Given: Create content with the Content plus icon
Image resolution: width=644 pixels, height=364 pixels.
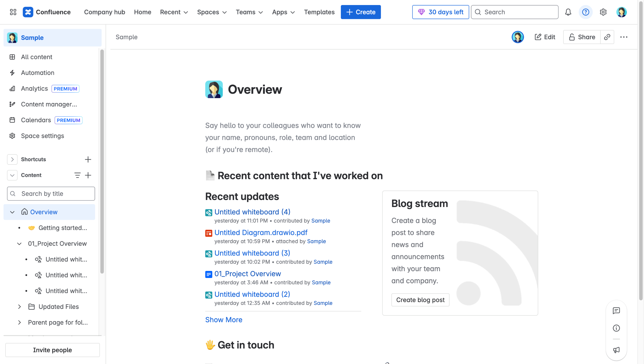Looking at the screenshot, I should click(x=88, y=175).
